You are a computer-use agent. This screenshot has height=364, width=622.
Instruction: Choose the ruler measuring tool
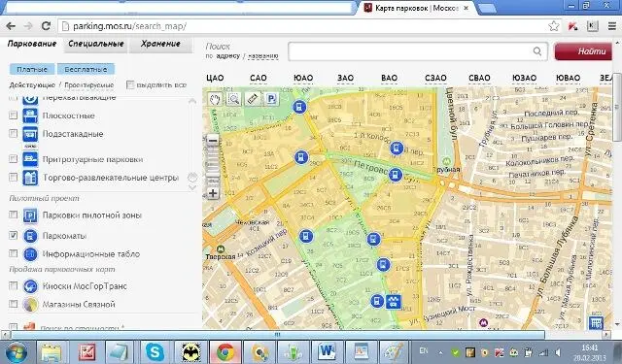click(x=253, y=99)
